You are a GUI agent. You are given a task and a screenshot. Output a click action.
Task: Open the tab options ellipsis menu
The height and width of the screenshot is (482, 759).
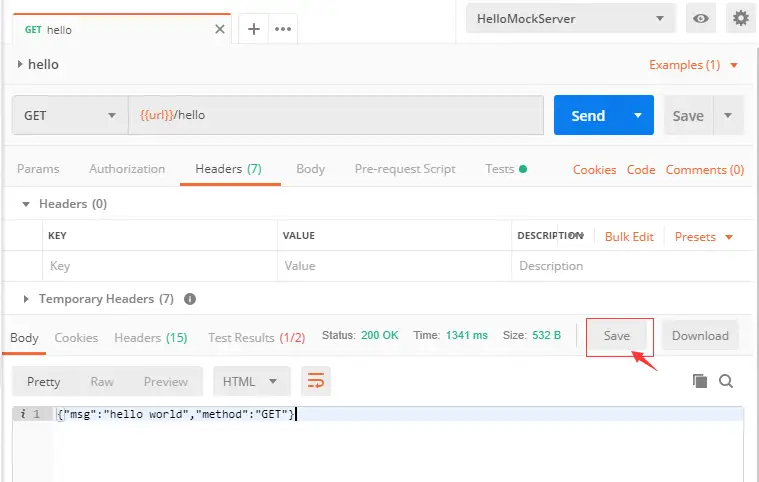tap(283, 29)
